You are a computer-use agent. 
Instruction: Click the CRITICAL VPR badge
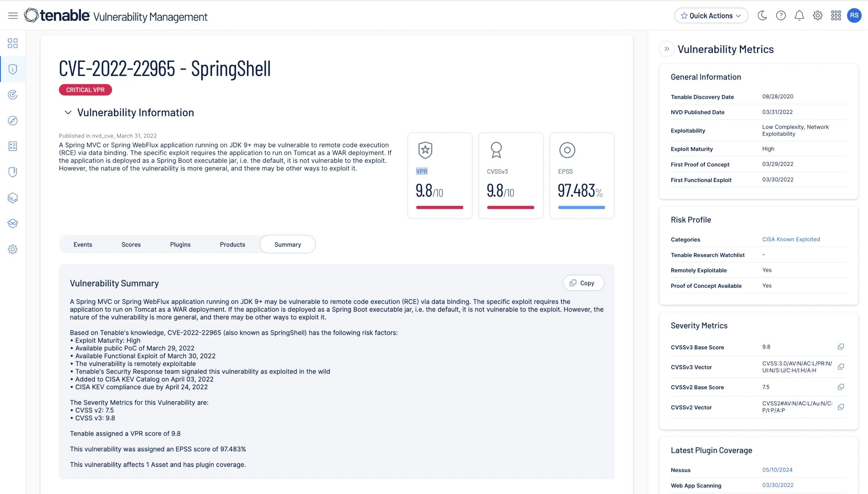point(85,90)
